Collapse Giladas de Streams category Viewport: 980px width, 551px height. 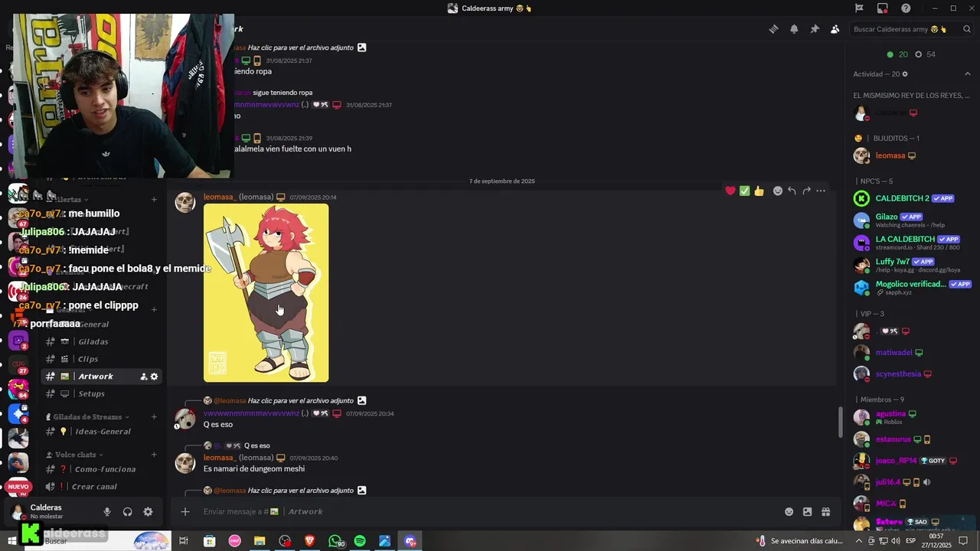tap(89, 417)
